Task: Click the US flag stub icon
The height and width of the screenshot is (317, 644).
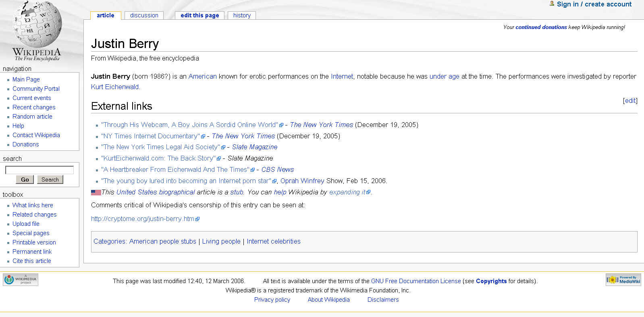Action: tap(96, 192)
